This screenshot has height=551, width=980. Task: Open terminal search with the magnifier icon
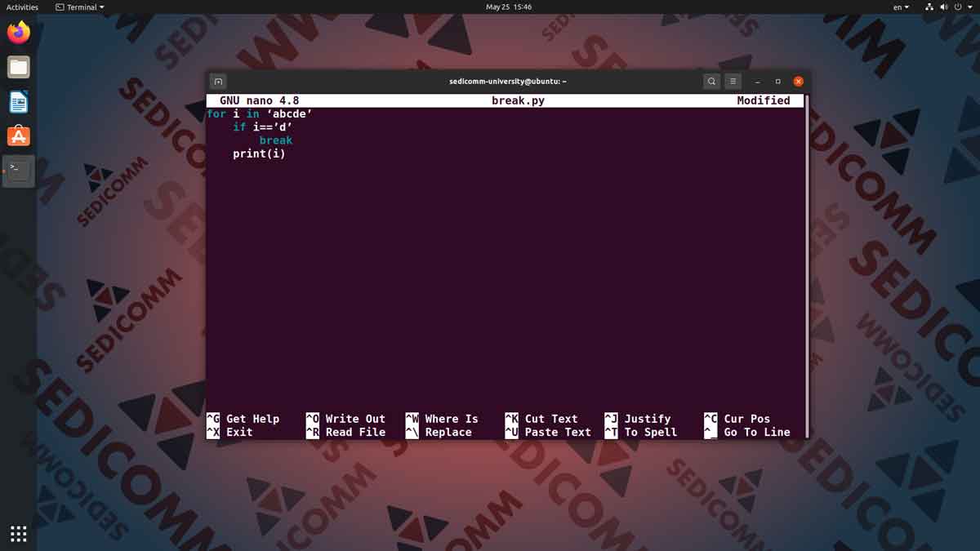pyautogui.click(x=711, y=81)
